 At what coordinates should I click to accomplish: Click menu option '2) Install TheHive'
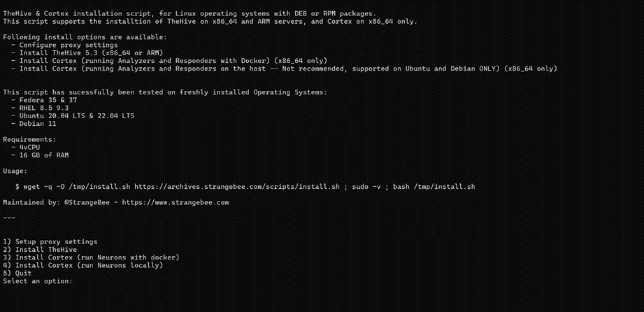[40, 250]
